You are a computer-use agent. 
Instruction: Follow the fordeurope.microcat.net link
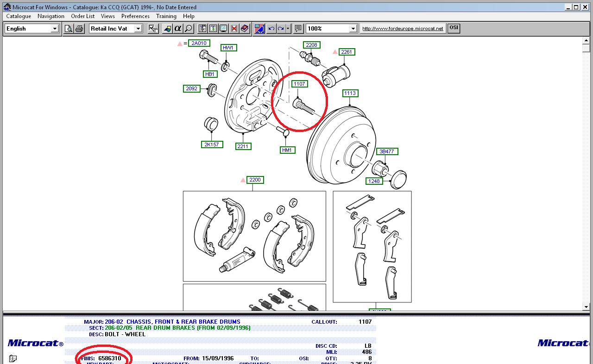click(x=402, y=29)
